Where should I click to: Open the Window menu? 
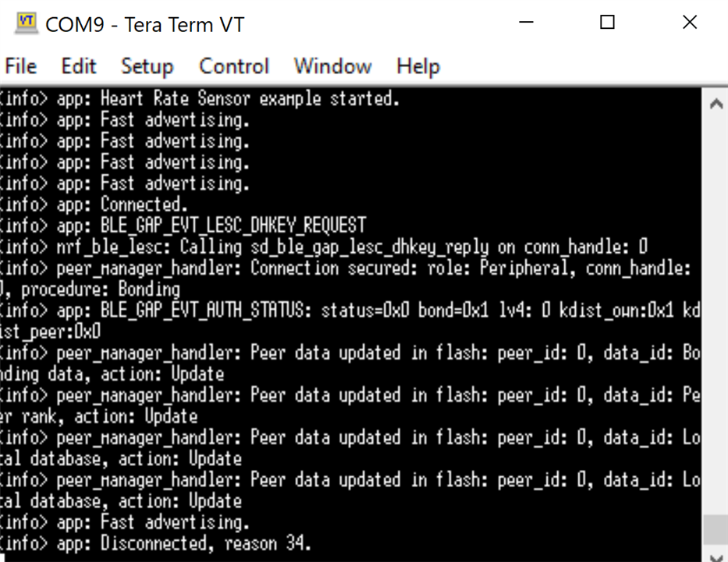(x=333, y=66)
